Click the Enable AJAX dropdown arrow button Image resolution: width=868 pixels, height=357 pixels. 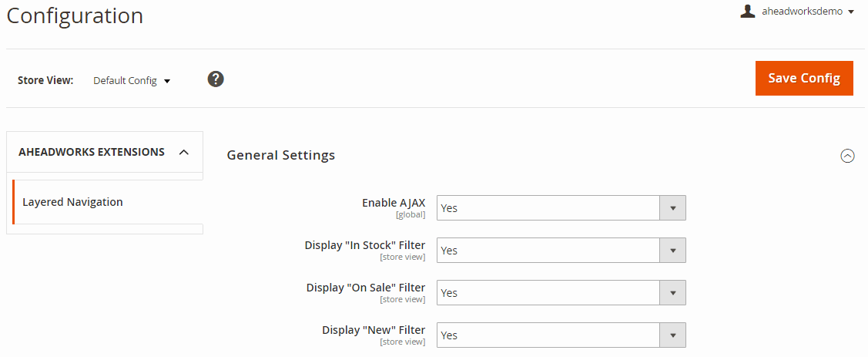click(x=672, y=208)
